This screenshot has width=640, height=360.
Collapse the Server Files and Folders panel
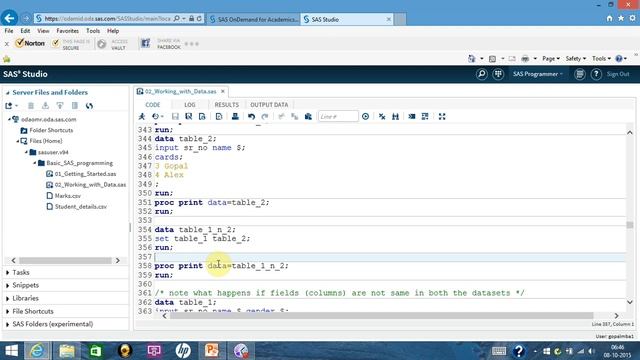coord(7,93)
